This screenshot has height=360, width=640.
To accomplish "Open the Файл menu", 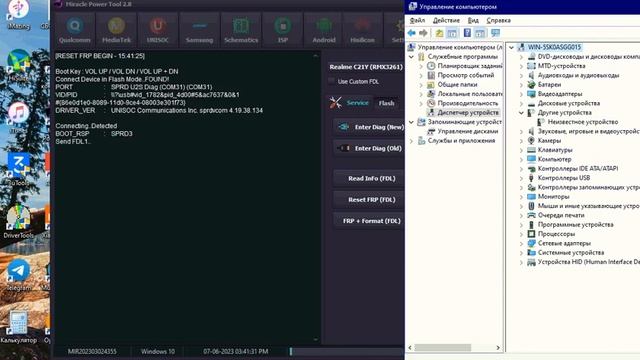I will [417, 20].
